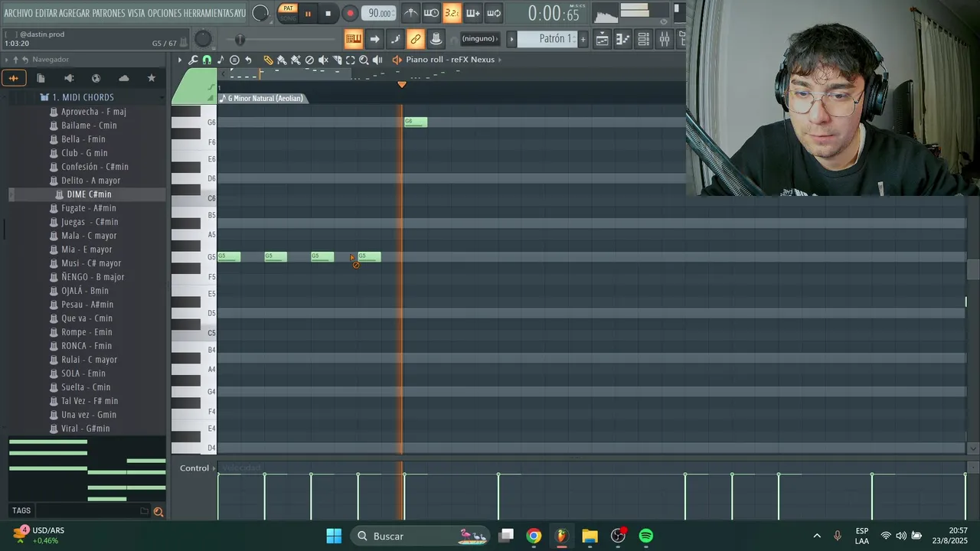980x551 pixels.
Task: Click the piano roll undo arrow
Action: point(248,60)
